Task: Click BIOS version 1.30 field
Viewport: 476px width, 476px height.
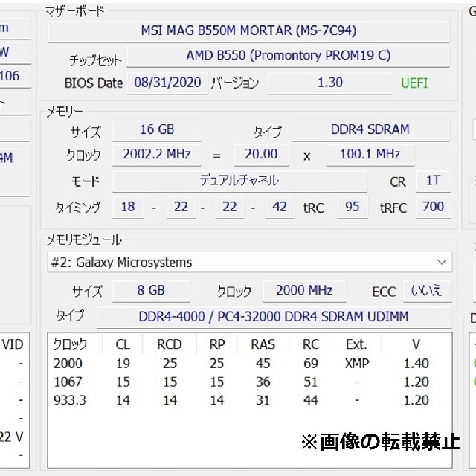Action: [330, 83]
